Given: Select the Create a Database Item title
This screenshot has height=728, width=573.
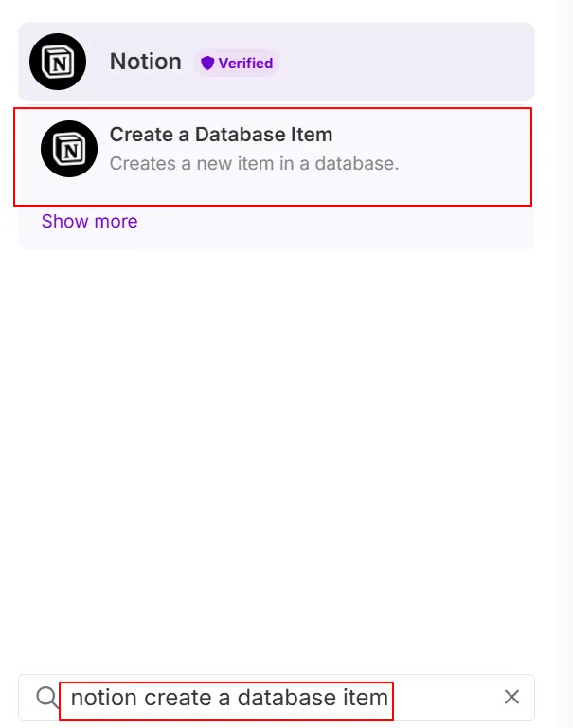Looking at the screenshot, I should pyautogui.click(x=221, y=135).
